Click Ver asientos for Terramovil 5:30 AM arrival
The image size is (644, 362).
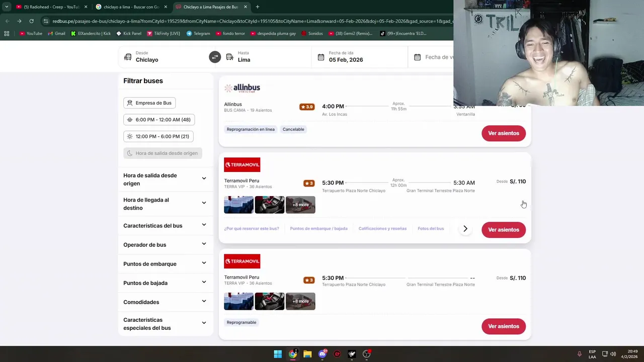(504, 230)
